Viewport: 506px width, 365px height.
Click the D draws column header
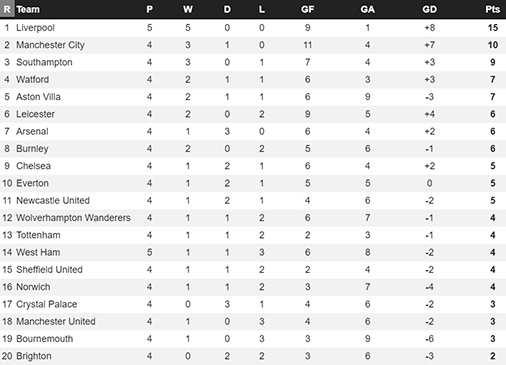click(227, 9)
